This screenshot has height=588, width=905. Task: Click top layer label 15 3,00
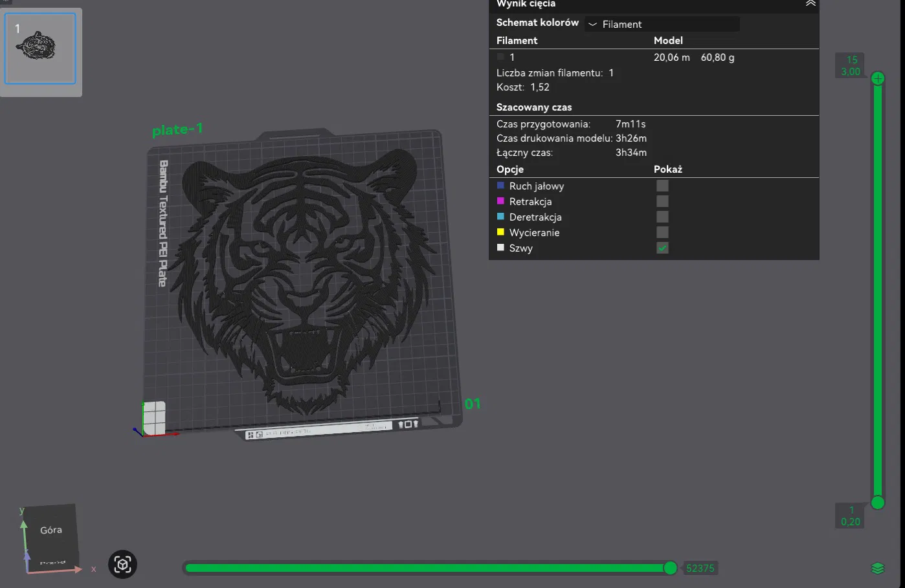[x=851, y=66]
